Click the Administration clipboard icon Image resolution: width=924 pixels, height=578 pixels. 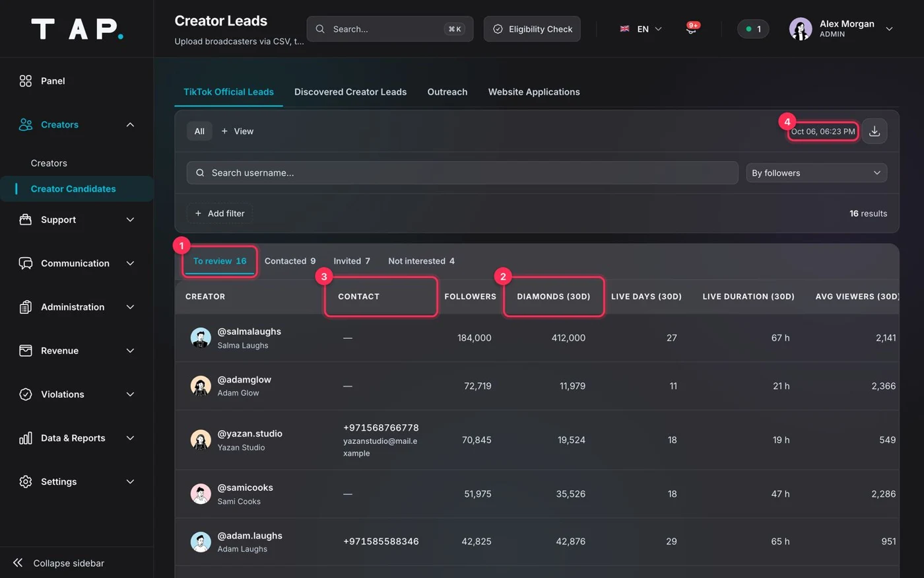click(26, 307)
